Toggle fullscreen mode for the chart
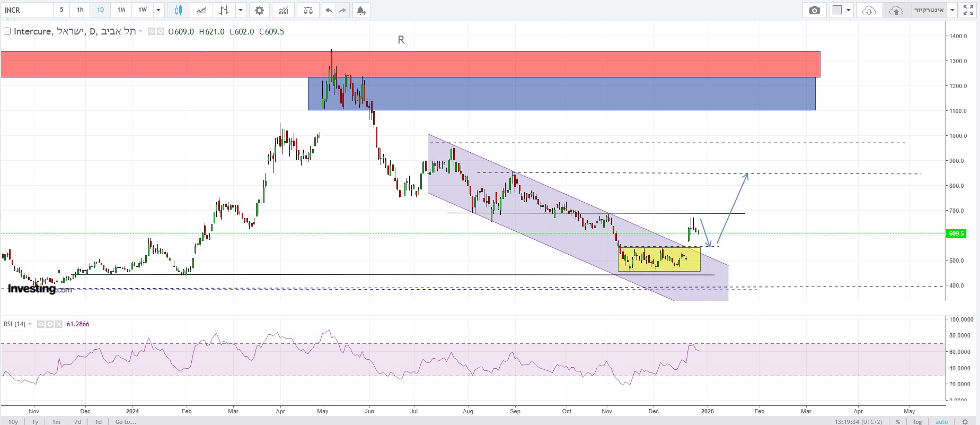Viewport: 980px width, 425px height. click(x=968, y=10)
